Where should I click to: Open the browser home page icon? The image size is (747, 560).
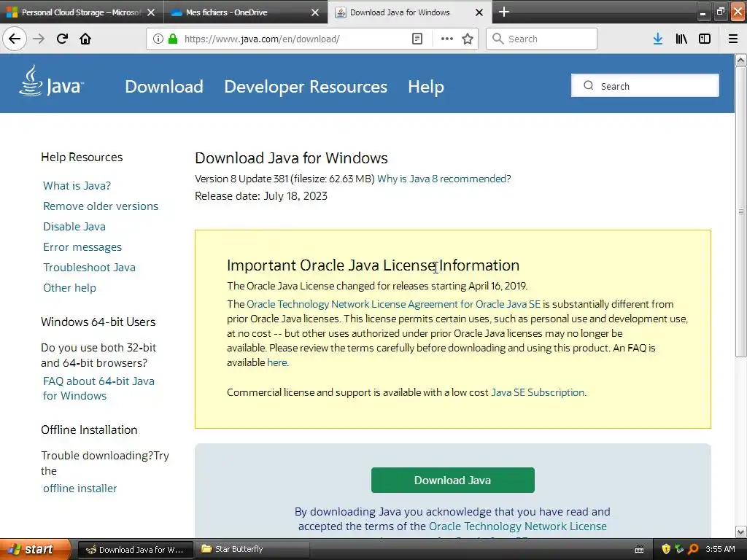pos(85,39)
